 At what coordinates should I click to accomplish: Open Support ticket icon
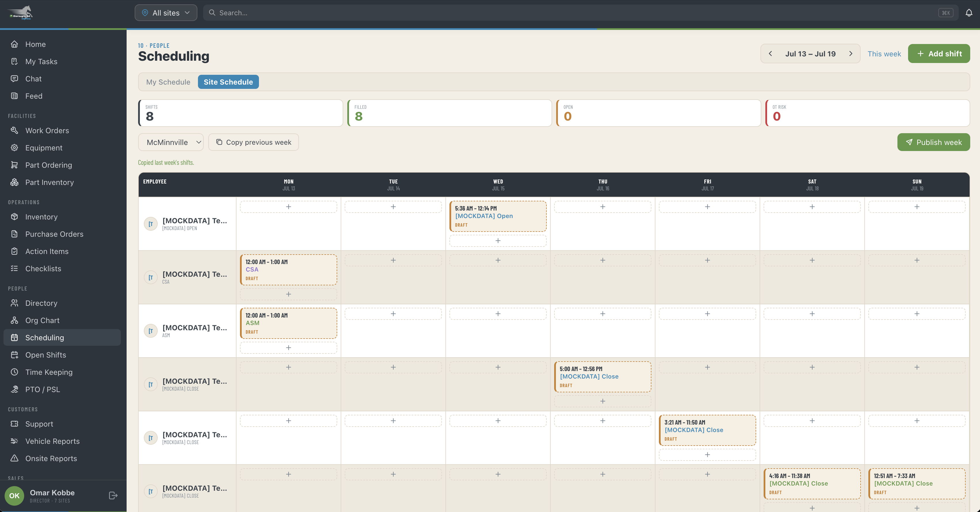[x=14, y=424]
